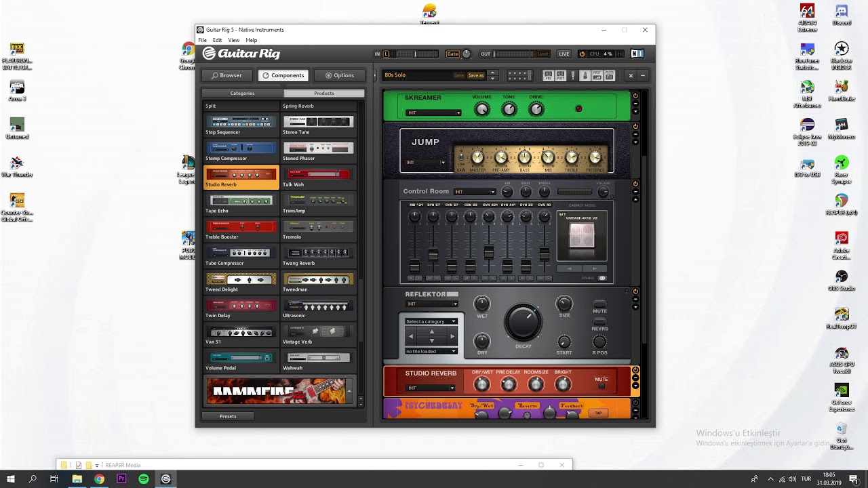Viewport: 868px width, 488px height.
Task: Open the Studio Reverb INIT preset dropdown
Action: click(x=430, y=388)
